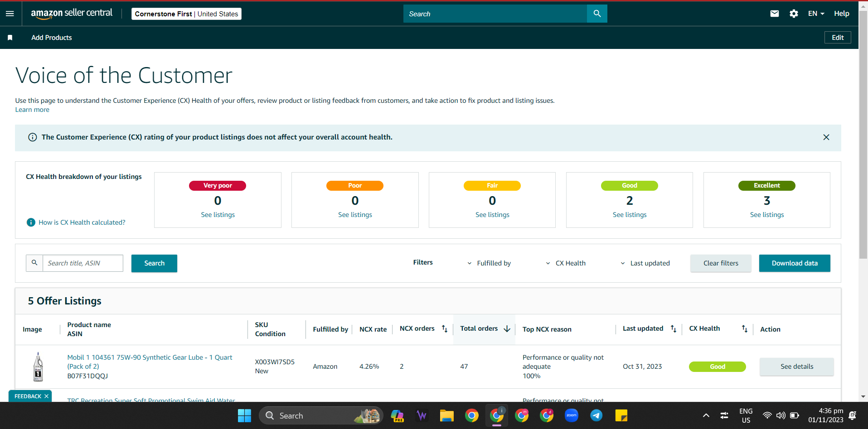Show hidden system tray icons
Screen dimensions: 868x429
[706, 415]
